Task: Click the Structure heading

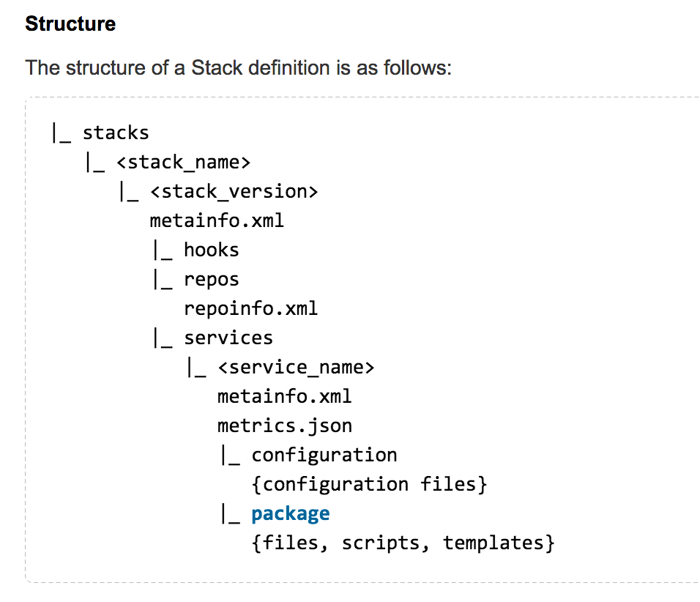Action: 70,24
